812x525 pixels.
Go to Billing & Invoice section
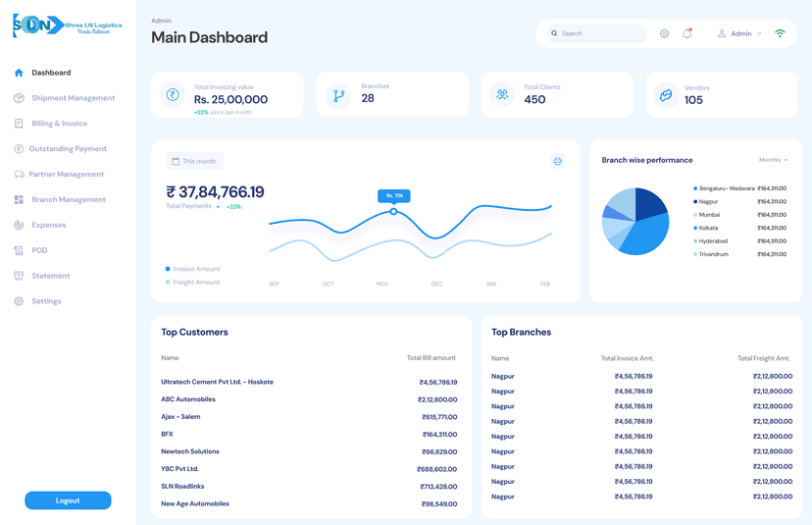[x=59, y=124]
